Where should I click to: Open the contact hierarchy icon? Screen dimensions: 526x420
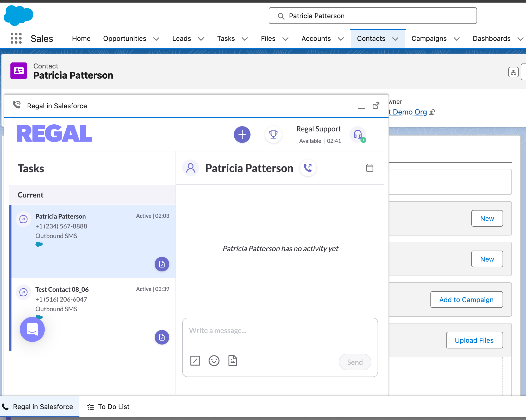pos(513,72)
